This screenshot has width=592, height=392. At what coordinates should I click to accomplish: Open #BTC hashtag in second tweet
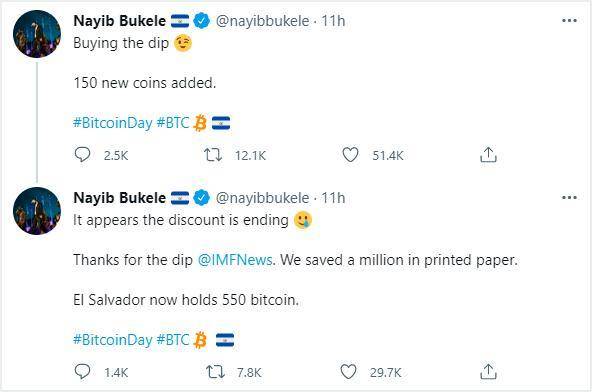[173, 340]
